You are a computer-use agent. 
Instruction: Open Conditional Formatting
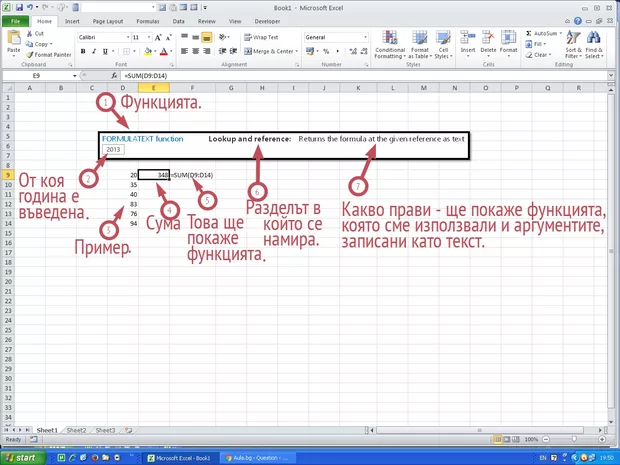click(390, 45)
